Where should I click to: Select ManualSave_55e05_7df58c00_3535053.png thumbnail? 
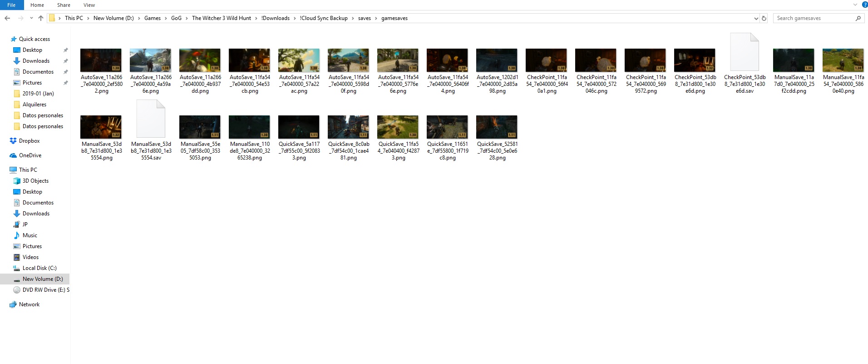click(200, 127)
